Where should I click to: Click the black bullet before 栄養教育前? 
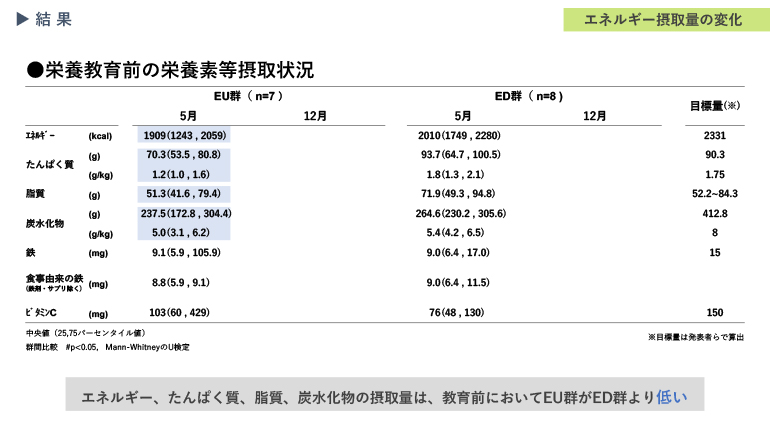pyautogui.click(x=35, y=70)
